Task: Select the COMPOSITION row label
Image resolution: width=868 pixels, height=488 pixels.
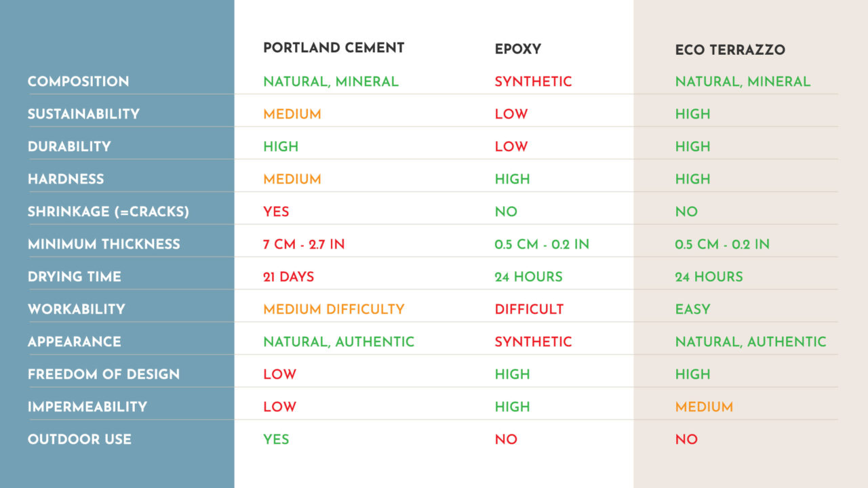Action: pos(78,81)
